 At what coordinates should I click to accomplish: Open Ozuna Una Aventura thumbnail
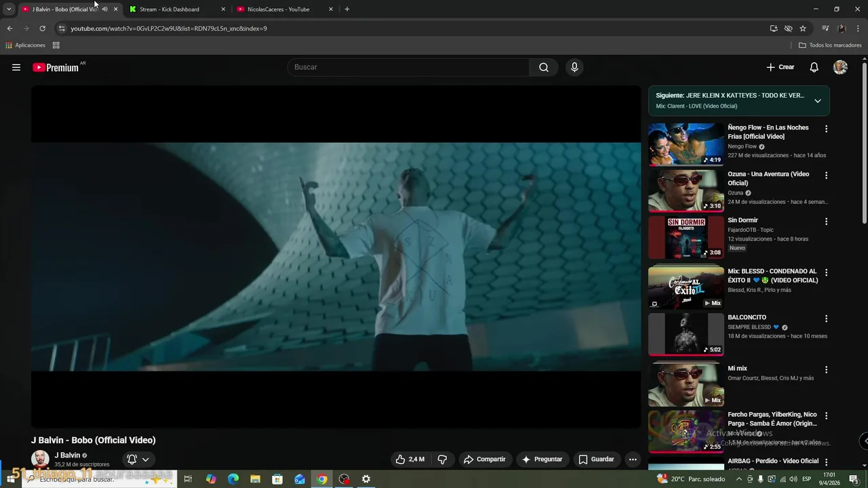pyautogui.click(x=686, y=190)
